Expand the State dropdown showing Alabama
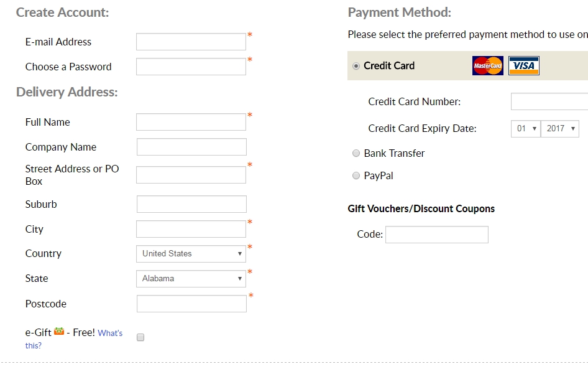The height and width of the screenshot is (369, 588). (x=191, y=279)
